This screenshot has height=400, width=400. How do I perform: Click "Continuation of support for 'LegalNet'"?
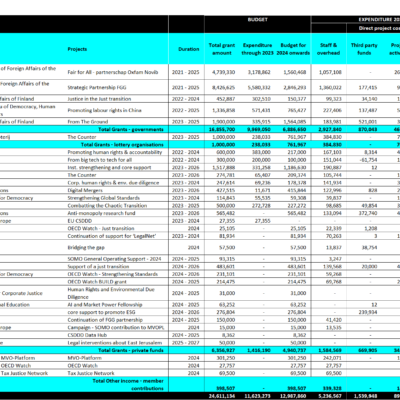(112, 236)
